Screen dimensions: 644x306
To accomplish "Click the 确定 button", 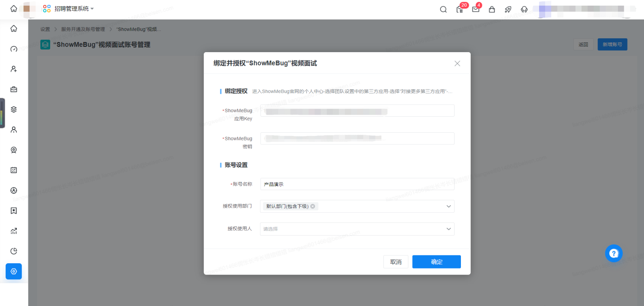I will point(437,262).
